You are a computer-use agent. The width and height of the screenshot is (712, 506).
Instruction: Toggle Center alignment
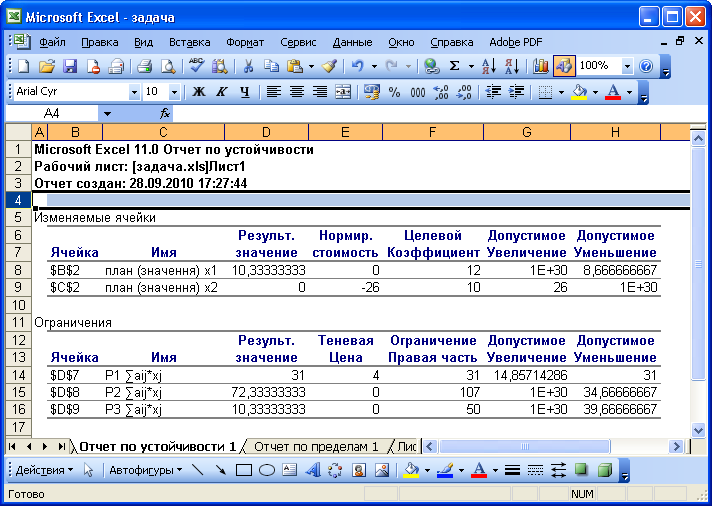(297, 92)
